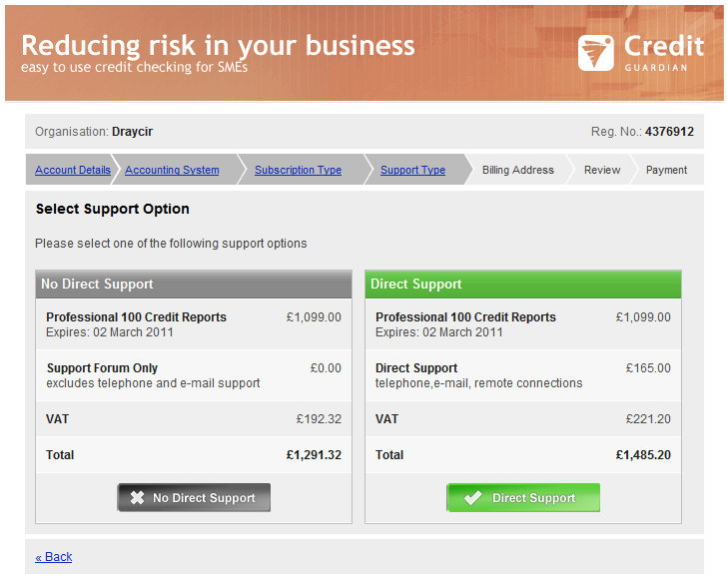
Task: Click the Reducing risk in your business banner heading
Action: 218,46
